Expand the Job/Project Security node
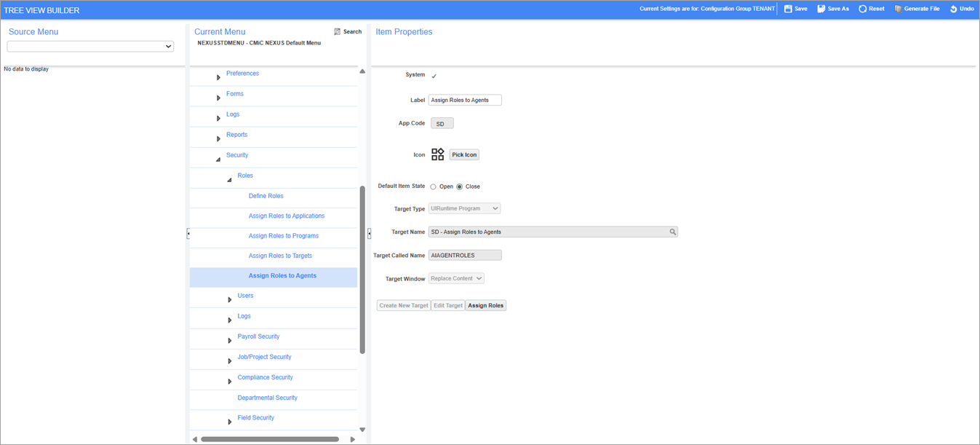Image resolution: width=980 pixels, height=445 pixels. coord(229,361)
